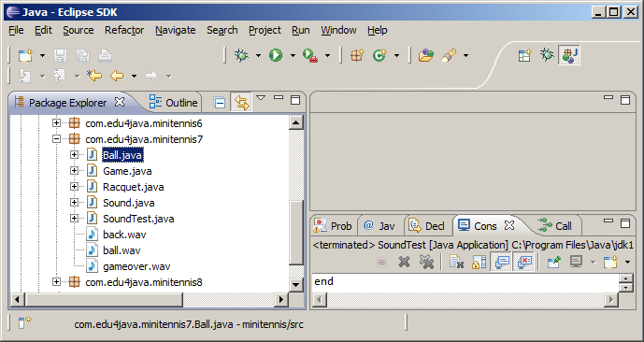This screenshot has width=644, height=342.
Task: Open the Back history dropdown arrow
Action: pyautogui.click(x=134, y=76)
